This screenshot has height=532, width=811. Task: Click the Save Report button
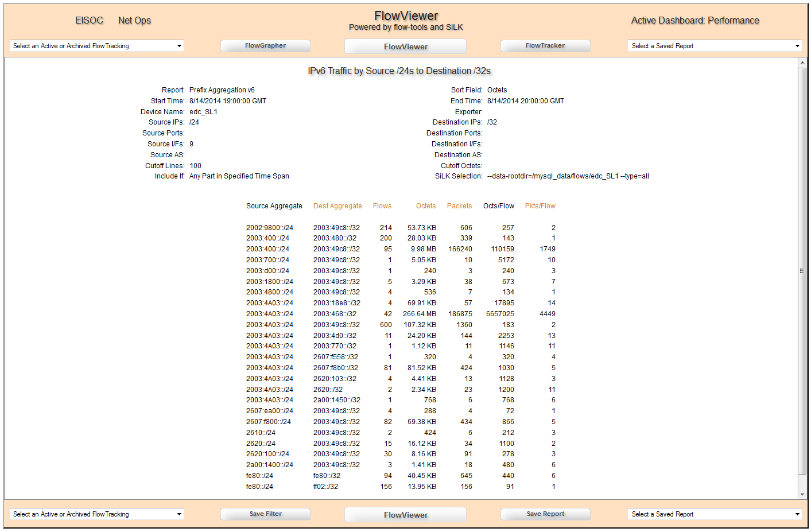pos(545,514)
